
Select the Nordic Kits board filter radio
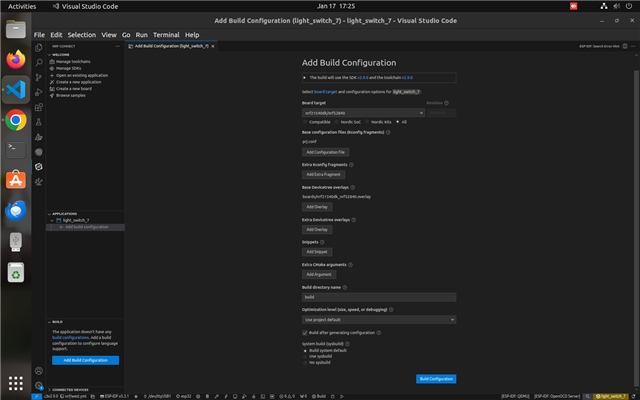[x=367, y=122]
